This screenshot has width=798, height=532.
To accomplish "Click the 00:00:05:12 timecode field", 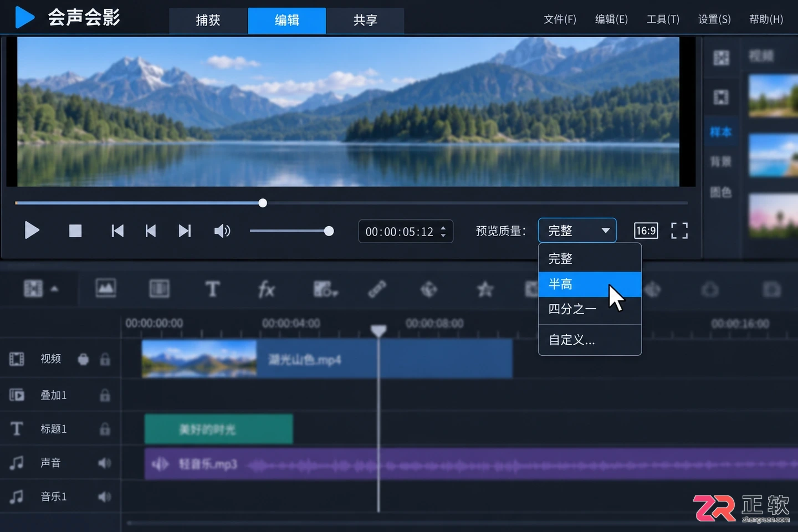I will (406, 232).
